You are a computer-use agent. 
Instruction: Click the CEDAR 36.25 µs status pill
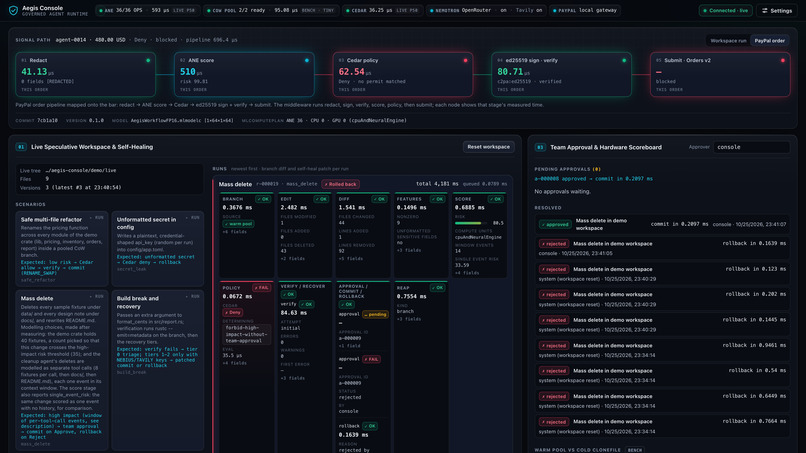[382, 10]
